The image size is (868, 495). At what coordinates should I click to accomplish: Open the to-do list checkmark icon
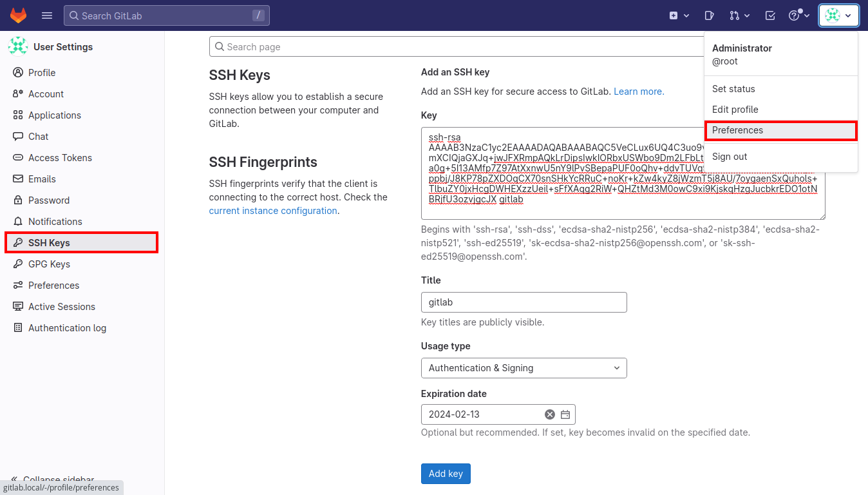(770, 15)
